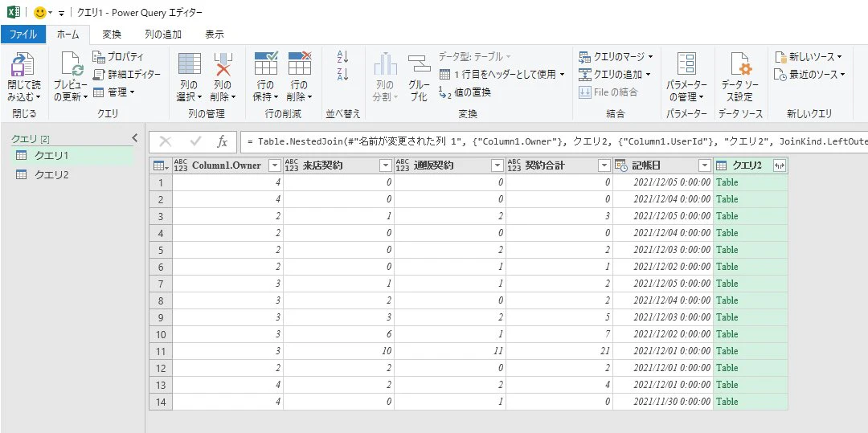
Task: Open the 通販契約 column filter dropdown
Action: click(x=497, y=165)
